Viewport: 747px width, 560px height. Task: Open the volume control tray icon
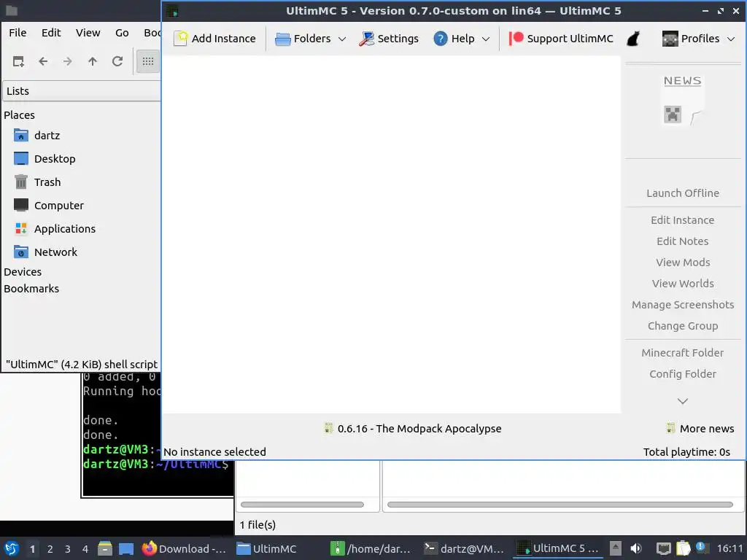[636, 548]
